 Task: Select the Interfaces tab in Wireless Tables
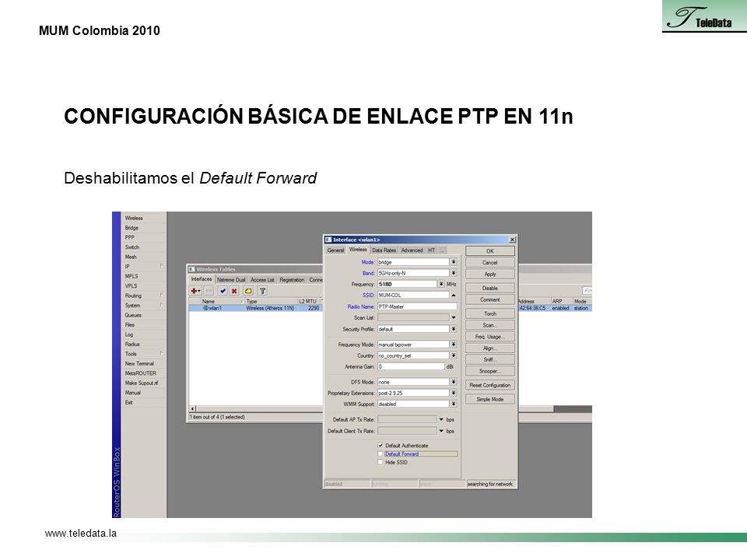[202, 279]
